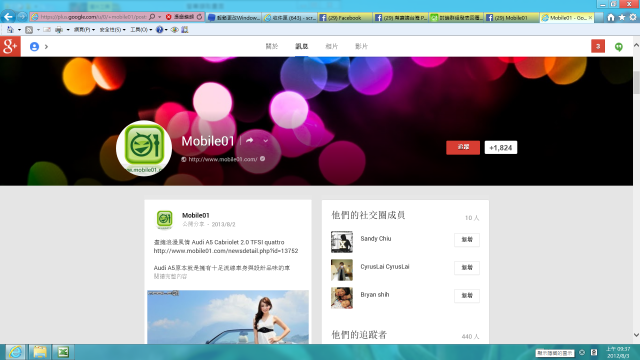Open the address bar autocomplete dropdown arrow
Screen dimensions: 640x360
point(159,17)
